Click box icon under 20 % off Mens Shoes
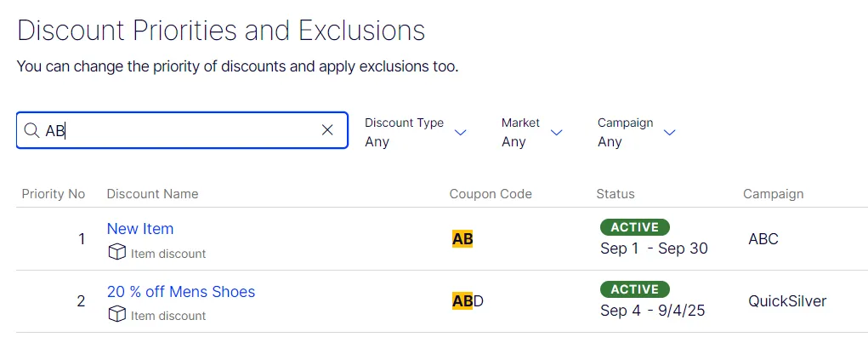Viewport: 868px width, 337px height. coord(116,315)
